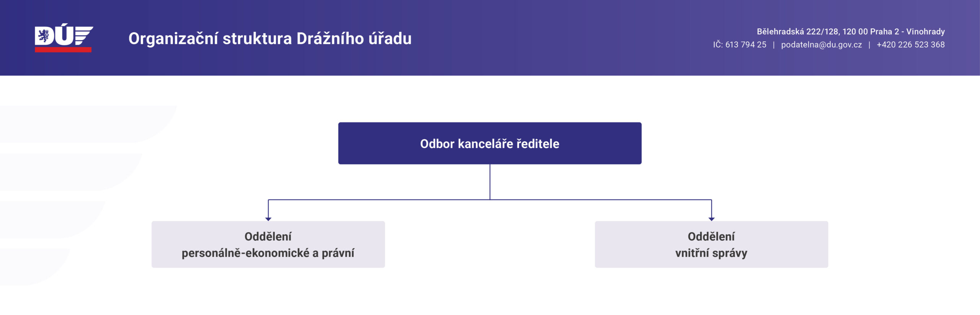The width and height of the screenshot is (980, 315).
Task: Select the Oddělení vnitřní správy box
Action: coord(711,245)
